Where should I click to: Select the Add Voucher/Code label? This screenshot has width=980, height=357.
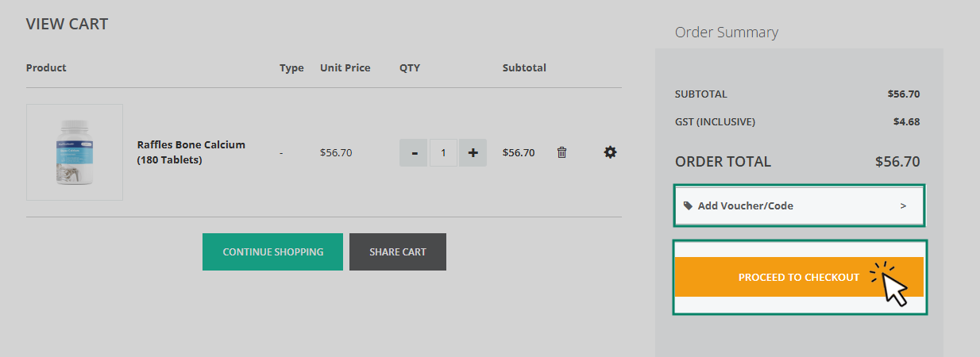click(745, 205)
